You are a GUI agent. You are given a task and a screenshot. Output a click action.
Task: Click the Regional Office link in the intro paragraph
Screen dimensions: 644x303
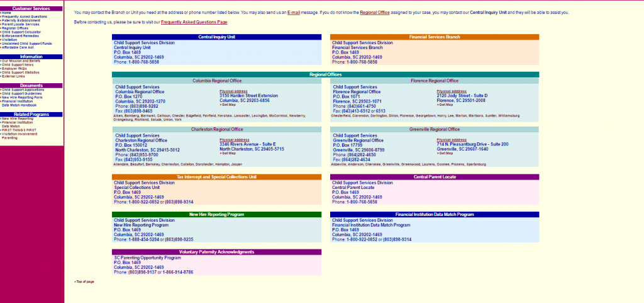coord(375,13)
